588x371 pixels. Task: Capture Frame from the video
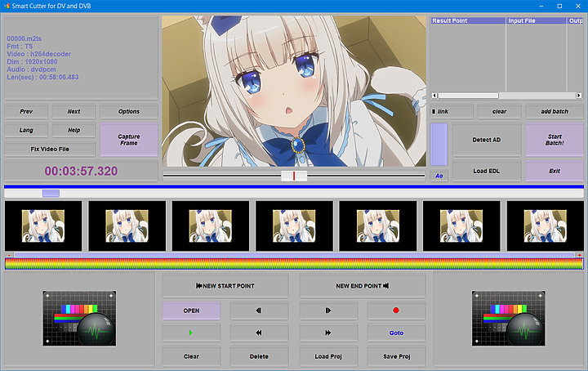129,140
